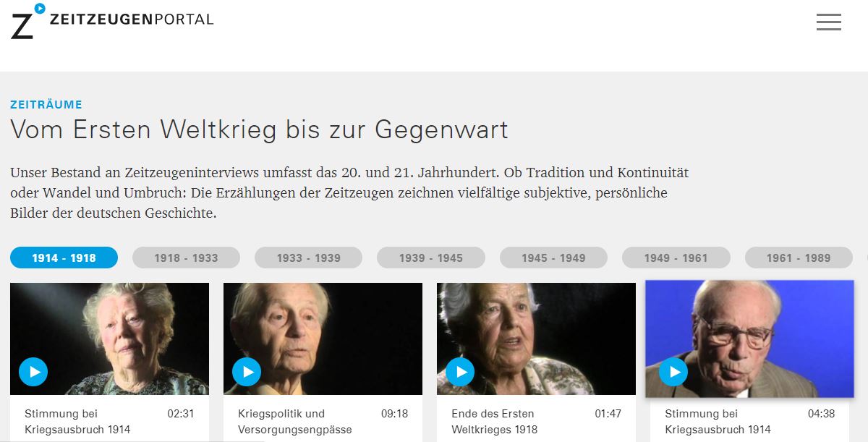Open the hamburger menu icon
The height and width of the screenshot is (442, 868).
click(828, 22)
